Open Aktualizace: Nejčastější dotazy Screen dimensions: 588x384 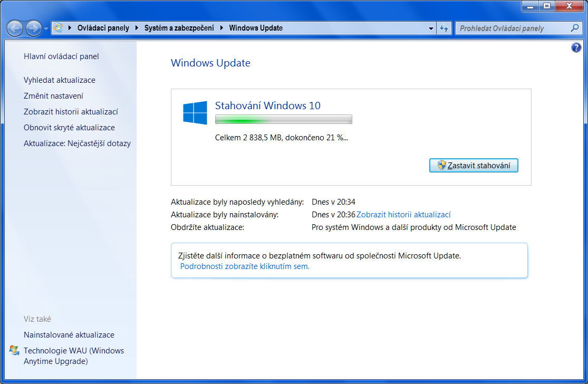click(x=77, y=143)
